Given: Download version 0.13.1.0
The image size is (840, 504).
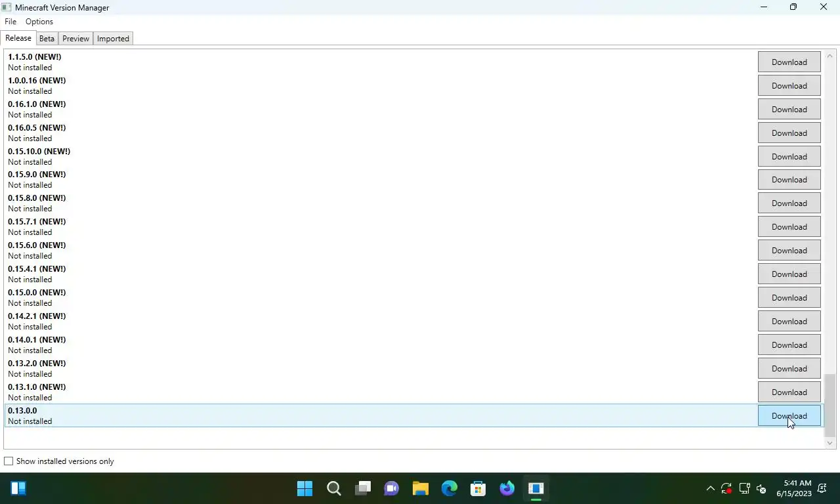Looking at the screenshot, I should coord(789,392).
